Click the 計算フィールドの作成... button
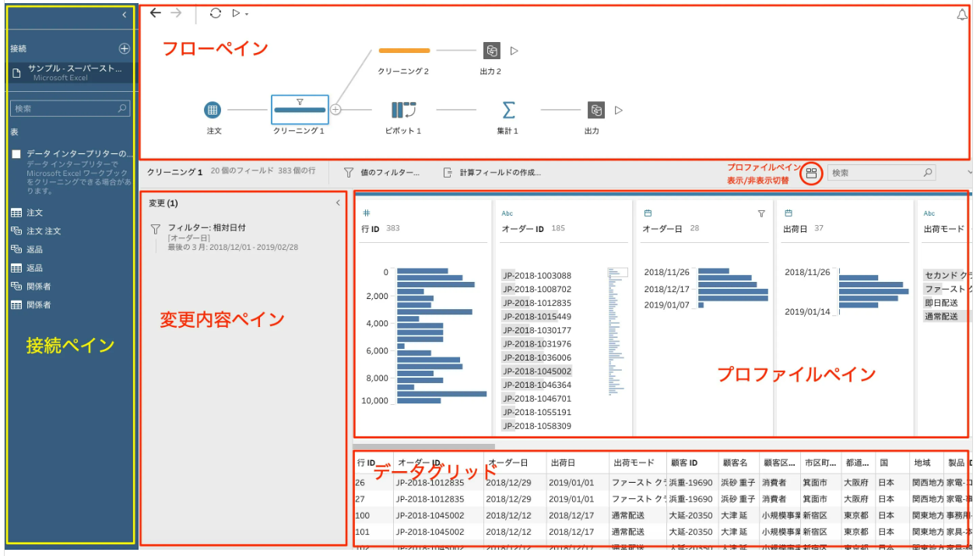The image size is (980, 556). 491,172
